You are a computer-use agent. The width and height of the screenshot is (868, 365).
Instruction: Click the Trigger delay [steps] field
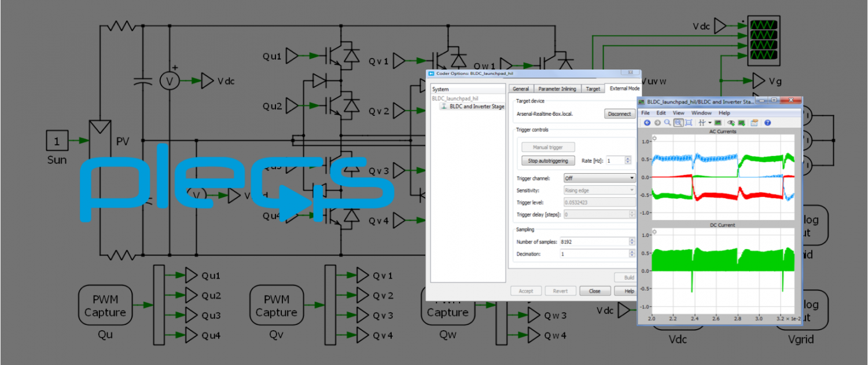[595, 214]
